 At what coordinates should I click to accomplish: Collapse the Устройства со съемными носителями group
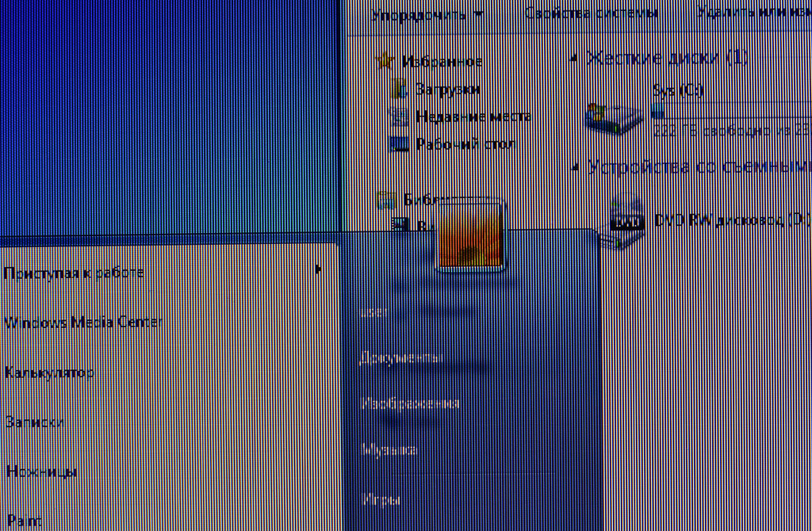click(575, 167)
